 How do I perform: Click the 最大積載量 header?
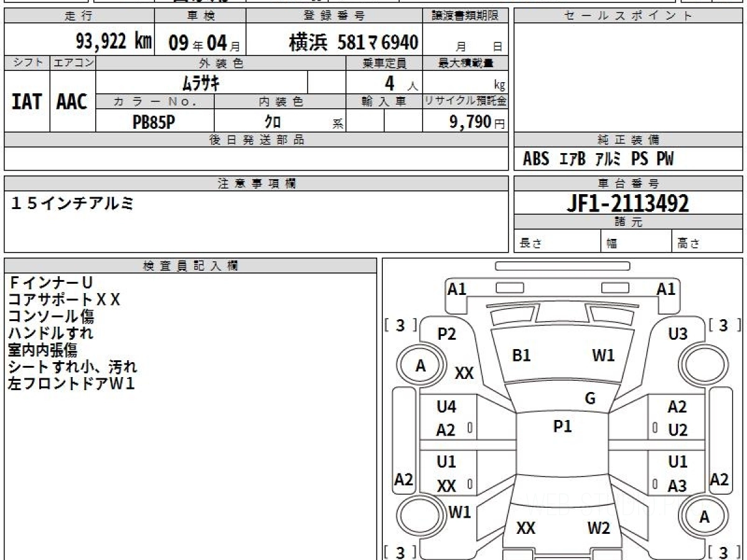tap(466, 63)
